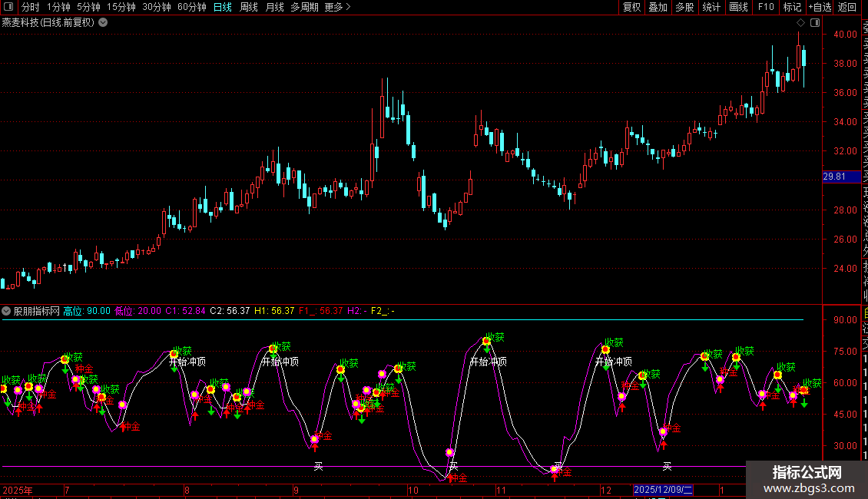
Task: Open the 画线 drawing tools
Action: tap(738, 7)
